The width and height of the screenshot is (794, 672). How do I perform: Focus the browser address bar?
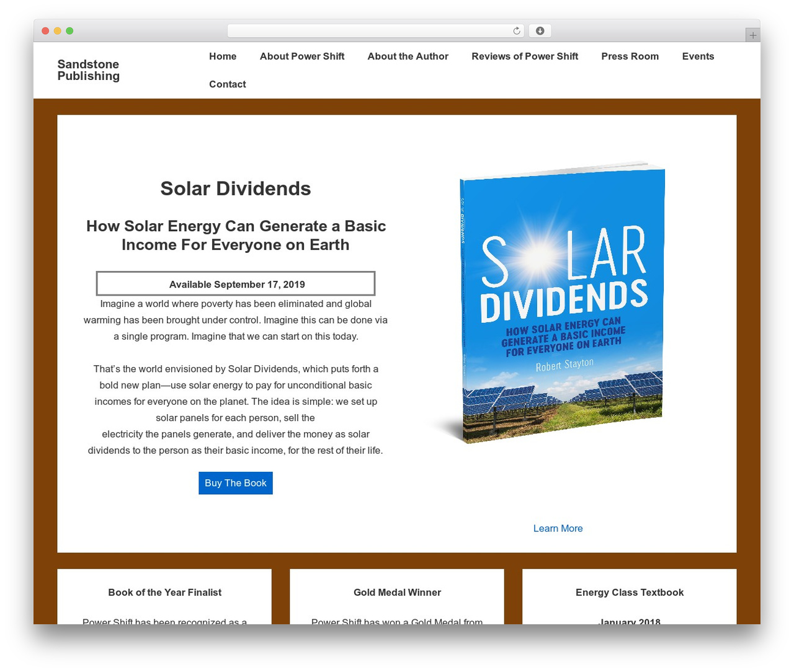click(375, 31)
